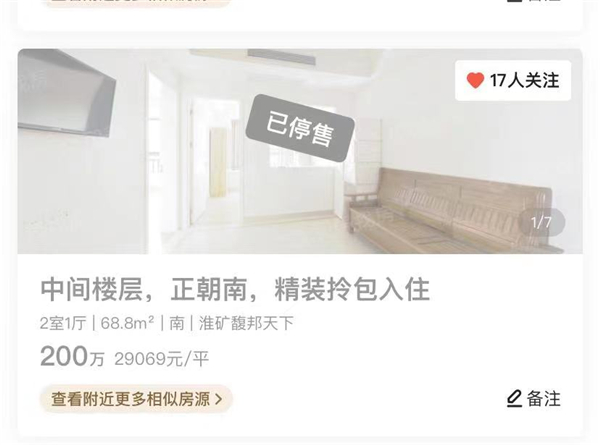Open the 17人关注 followers badge
The width and height of the screenshot is (600, 445).
tap(513, 80)
